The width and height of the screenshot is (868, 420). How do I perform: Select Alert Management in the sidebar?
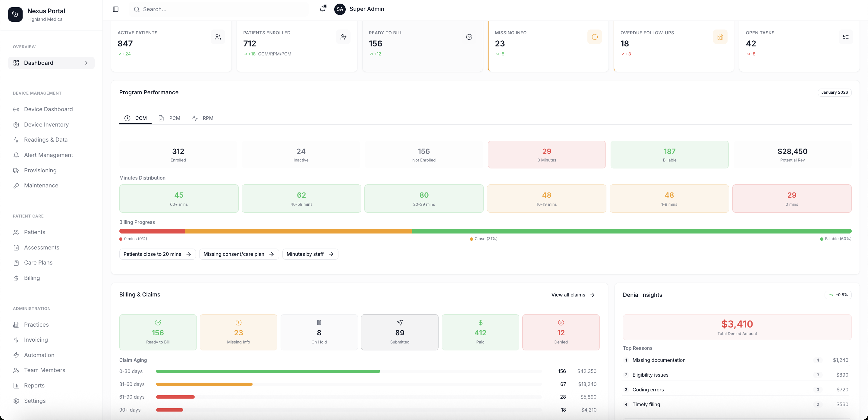[x=49, y=155]
